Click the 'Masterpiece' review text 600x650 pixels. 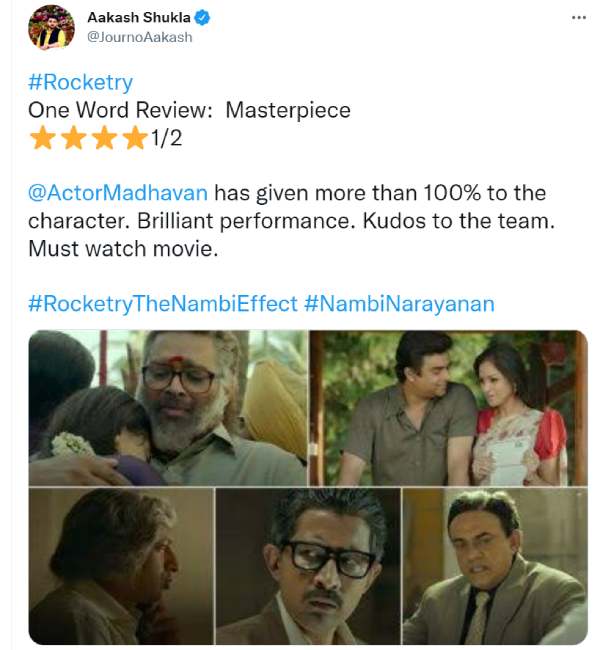[288, 110]
